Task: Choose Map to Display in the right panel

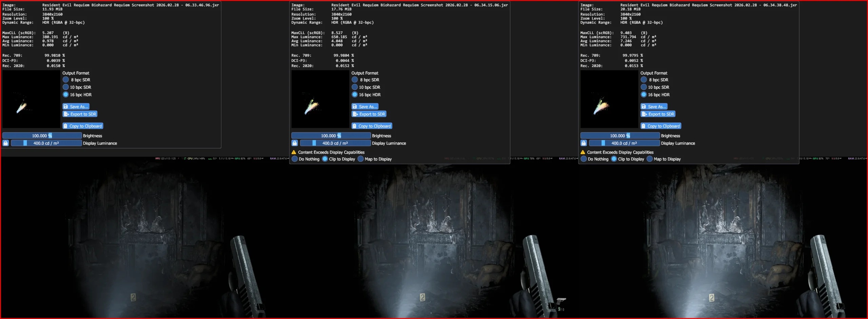Action: (x=650, y=159)
